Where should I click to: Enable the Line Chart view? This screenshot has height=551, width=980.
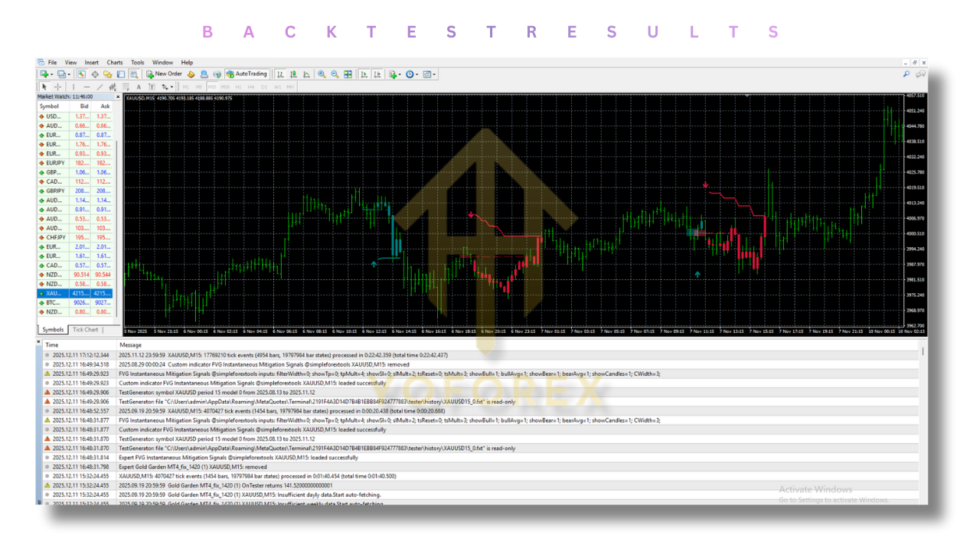[306, 74]
